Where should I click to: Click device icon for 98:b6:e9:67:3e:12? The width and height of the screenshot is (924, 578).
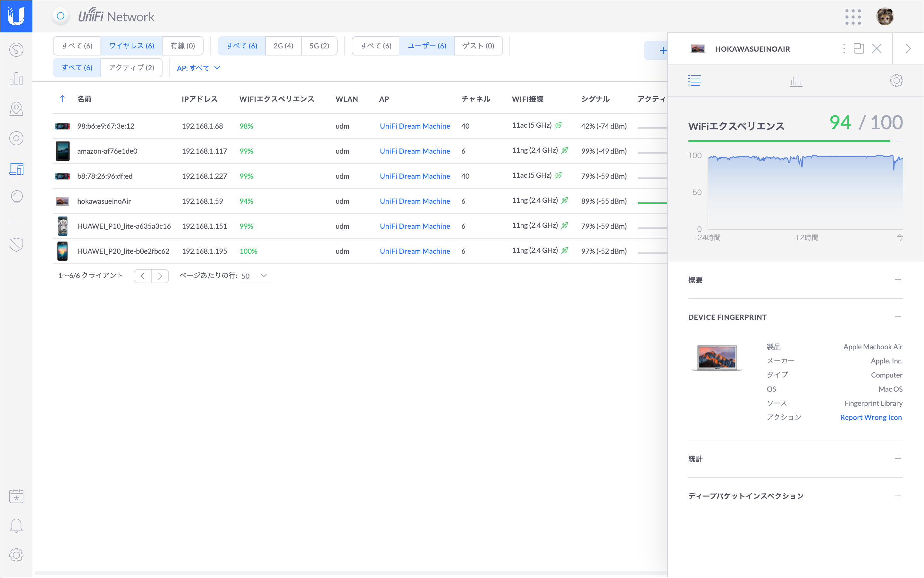tap(62, 126)
